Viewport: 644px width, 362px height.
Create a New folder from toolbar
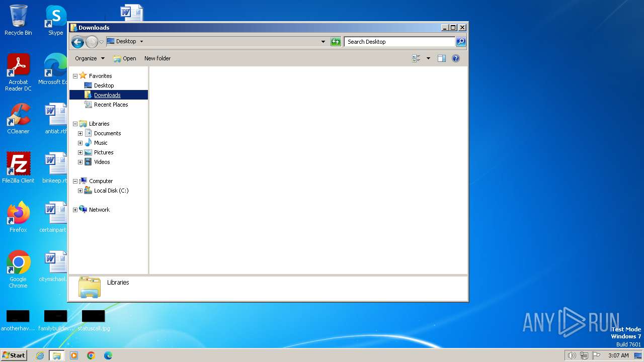157,58
